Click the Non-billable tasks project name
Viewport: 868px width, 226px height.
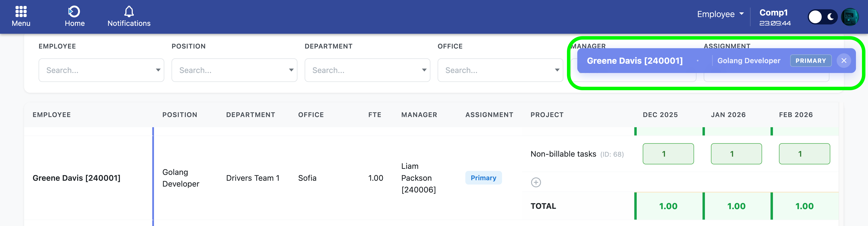pos(563,154)
